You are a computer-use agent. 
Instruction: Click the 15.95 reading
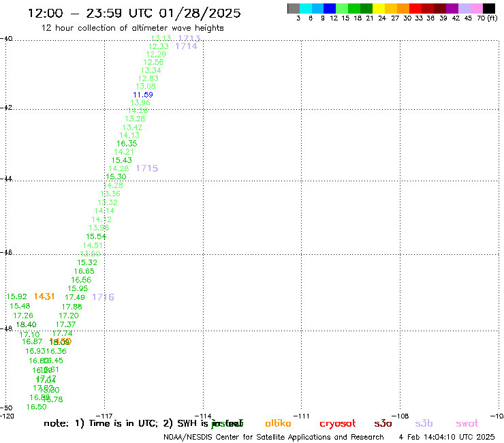coord(78,288)
